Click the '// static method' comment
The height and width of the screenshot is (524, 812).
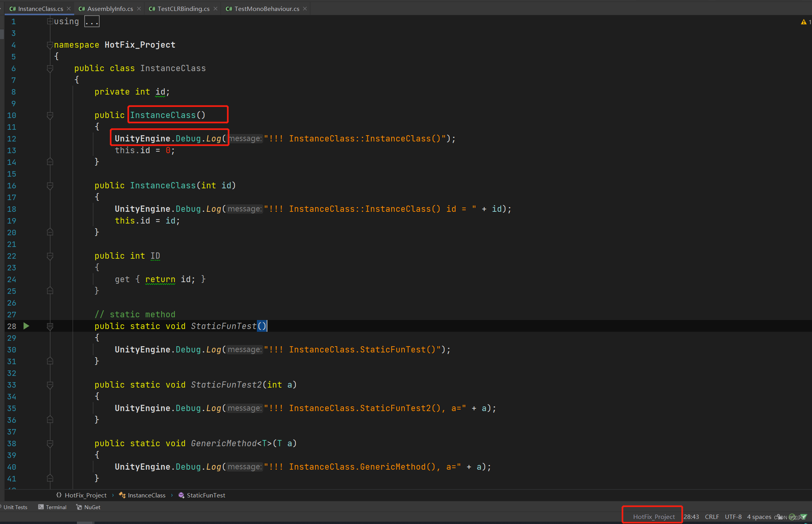pyautogui.click(x=135, y=315)
